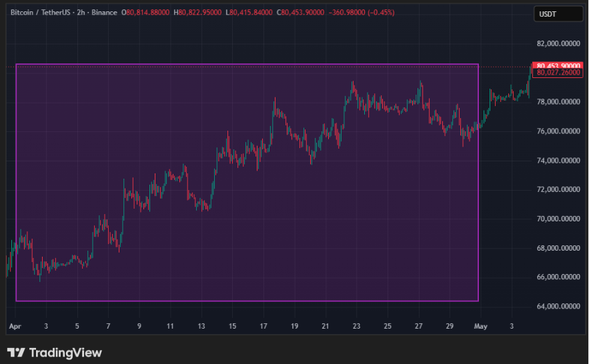Select the 15 date label on the time axis
This screenshot has height=364, width=589.
(232, 326)
